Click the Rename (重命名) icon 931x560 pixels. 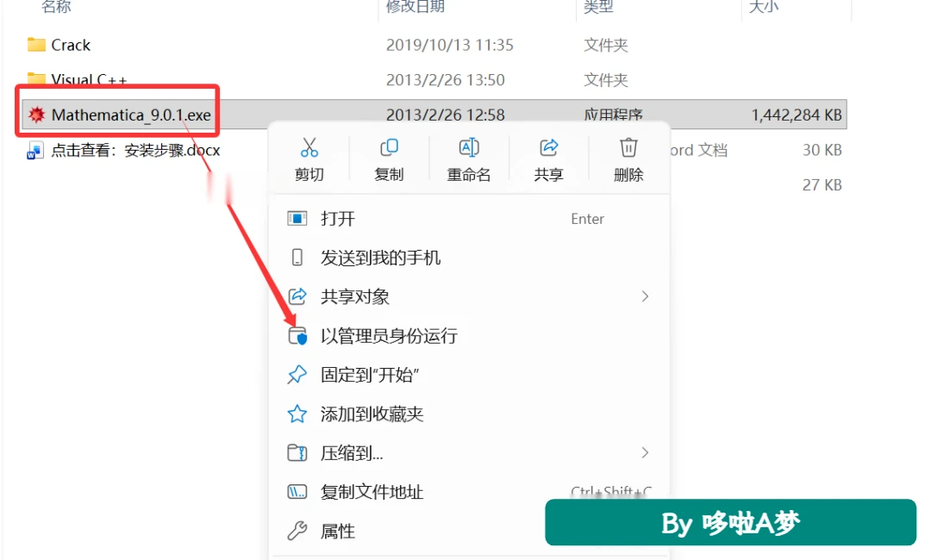469,147
